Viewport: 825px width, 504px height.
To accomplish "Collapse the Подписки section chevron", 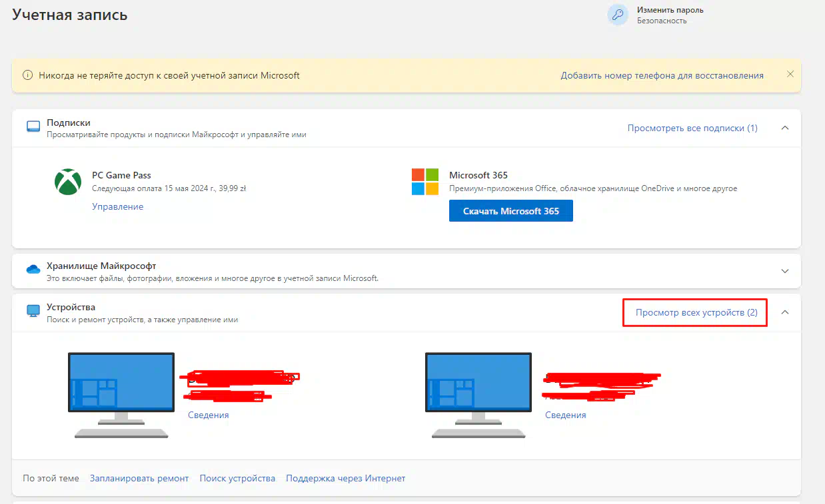I will (x=785, y=128).
